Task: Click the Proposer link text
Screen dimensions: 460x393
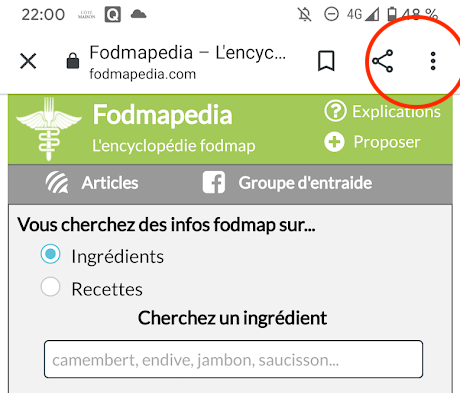Action: click(x=387, y=142)
